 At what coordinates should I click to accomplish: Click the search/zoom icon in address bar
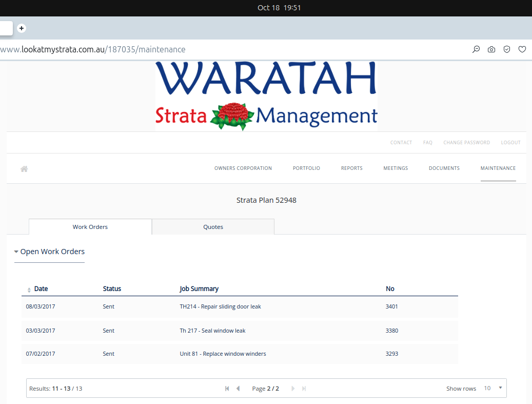tap(476, 50)
